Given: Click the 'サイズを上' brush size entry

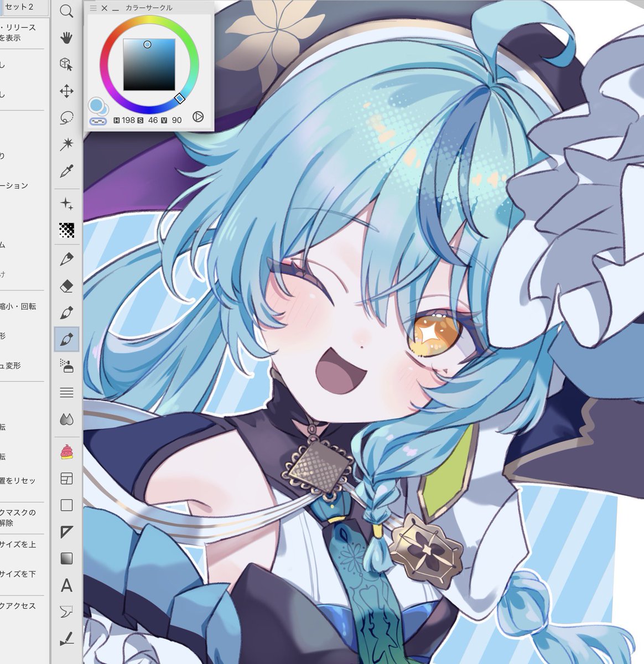Looking at the screenshot, I should [x=18, y=544].
